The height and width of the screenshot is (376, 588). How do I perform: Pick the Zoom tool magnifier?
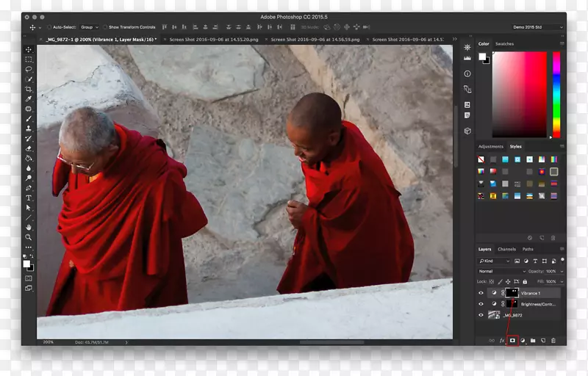[29, 237]
